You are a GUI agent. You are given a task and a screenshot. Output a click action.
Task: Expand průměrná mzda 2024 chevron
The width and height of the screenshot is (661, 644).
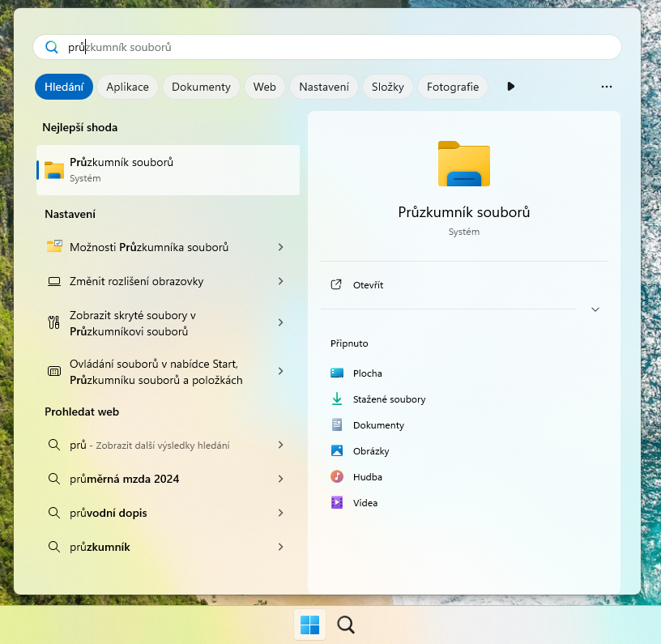[x=281, y=479]
